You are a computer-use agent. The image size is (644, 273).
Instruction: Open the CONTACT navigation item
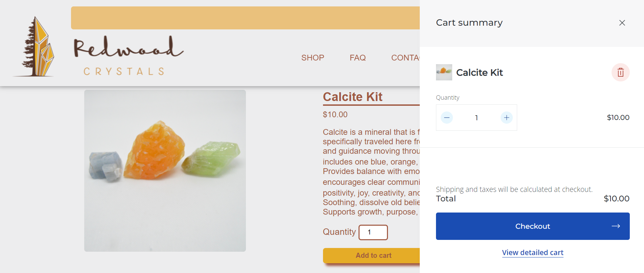tap(405, 58)
